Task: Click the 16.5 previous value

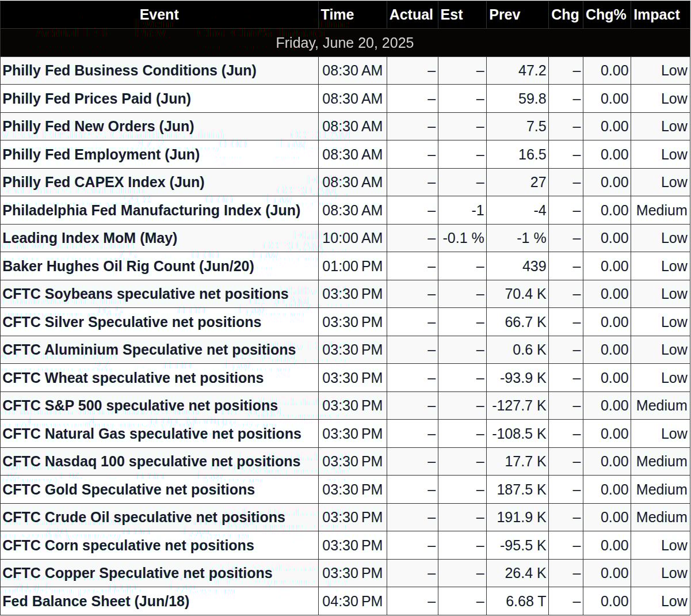Action: [532, 155]
